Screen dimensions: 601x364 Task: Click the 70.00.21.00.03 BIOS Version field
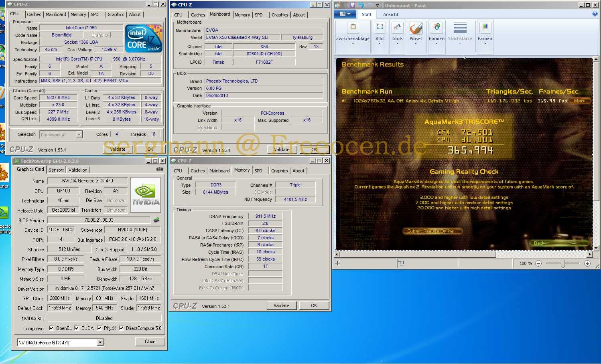click(x=99, y=220)
